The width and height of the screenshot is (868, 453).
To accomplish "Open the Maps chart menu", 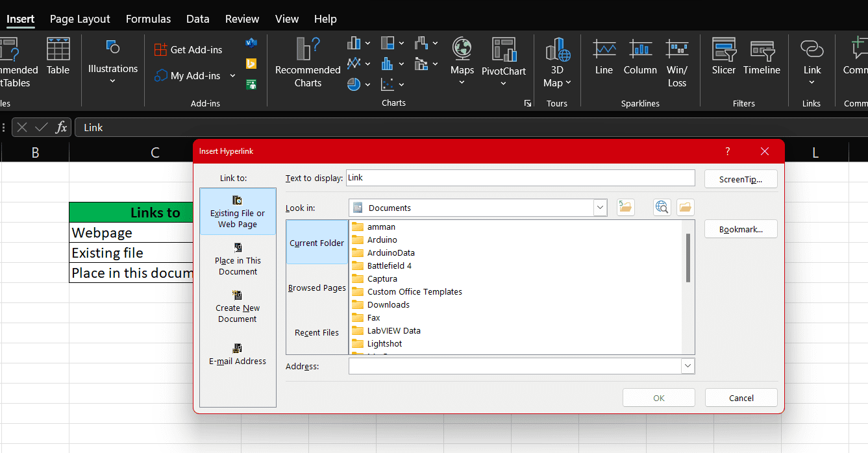I will tap(462, 62).
